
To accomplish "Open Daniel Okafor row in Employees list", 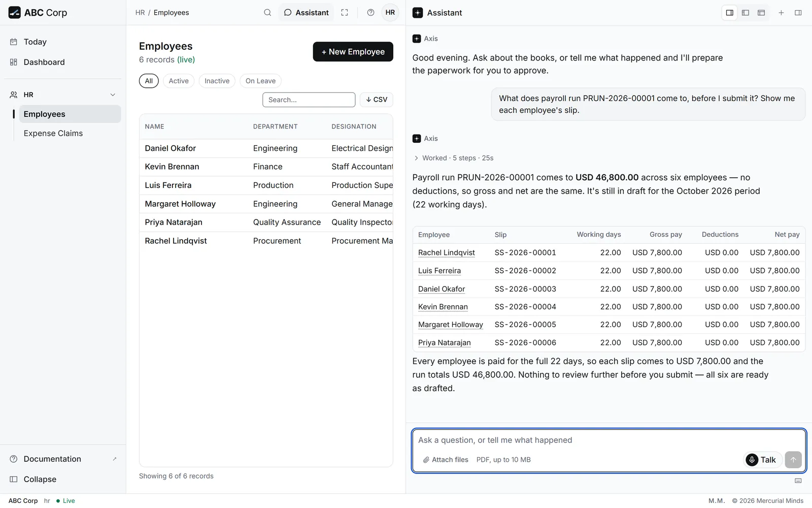I will point(266,148).
